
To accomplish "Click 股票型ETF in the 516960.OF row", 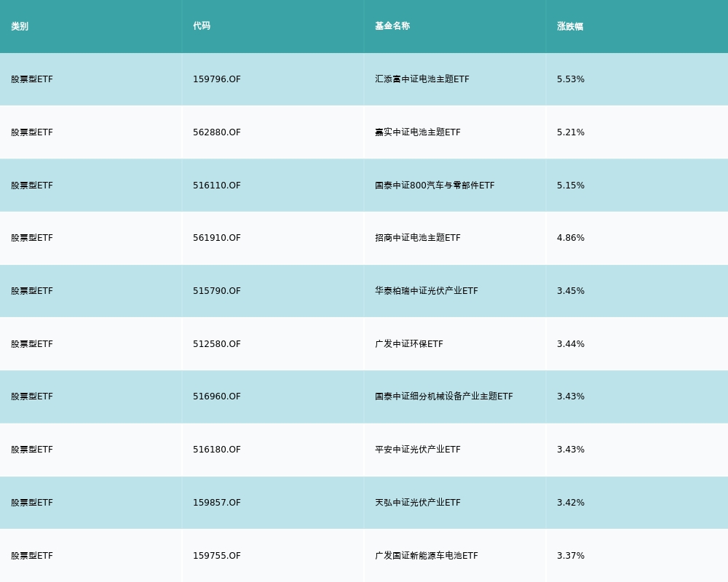I will (32, 396).
